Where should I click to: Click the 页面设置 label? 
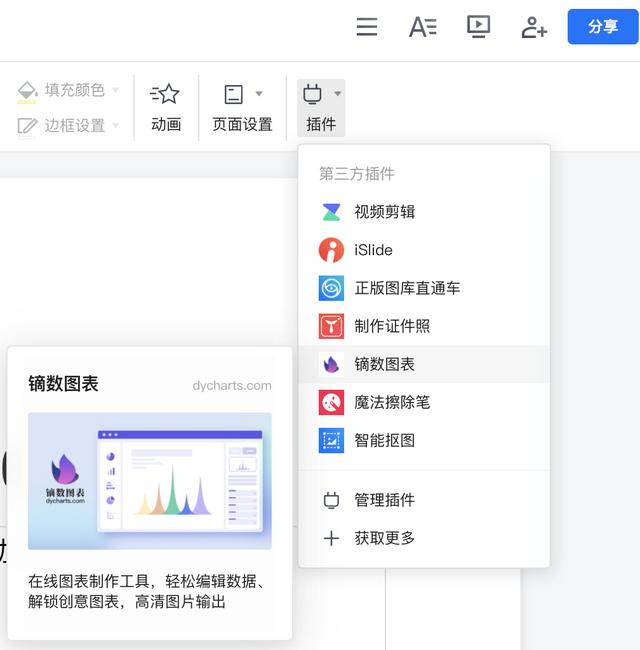point(242,124)
